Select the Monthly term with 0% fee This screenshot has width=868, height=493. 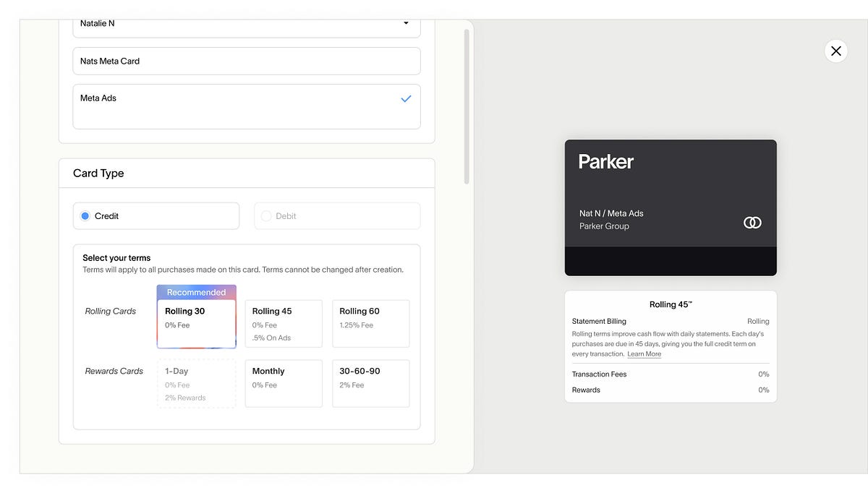point(284,383)
